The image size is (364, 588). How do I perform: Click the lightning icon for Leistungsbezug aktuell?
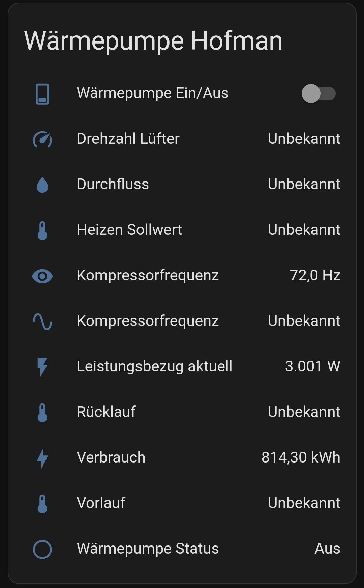click(42, 367)
